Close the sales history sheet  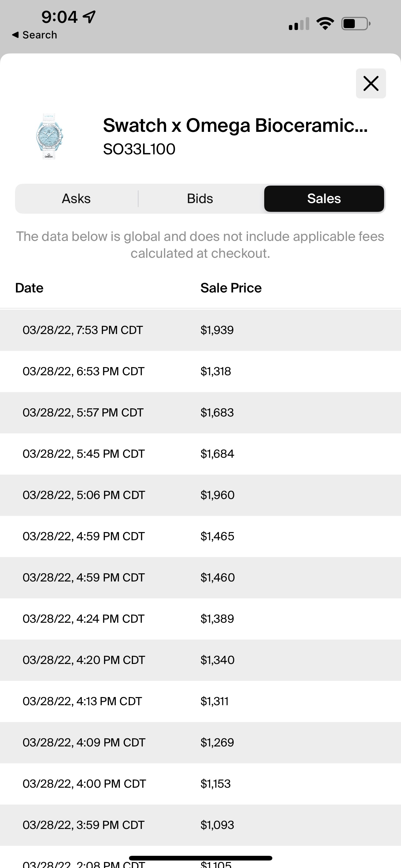(371, 83)
